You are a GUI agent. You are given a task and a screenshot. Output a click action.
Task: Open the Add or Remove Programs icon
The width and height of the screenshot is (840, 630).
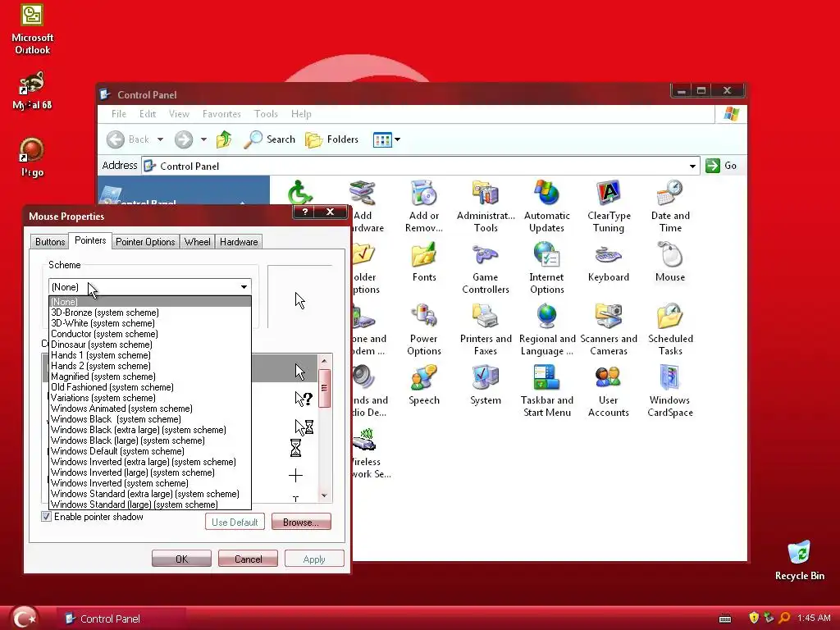tap(424, 206)
